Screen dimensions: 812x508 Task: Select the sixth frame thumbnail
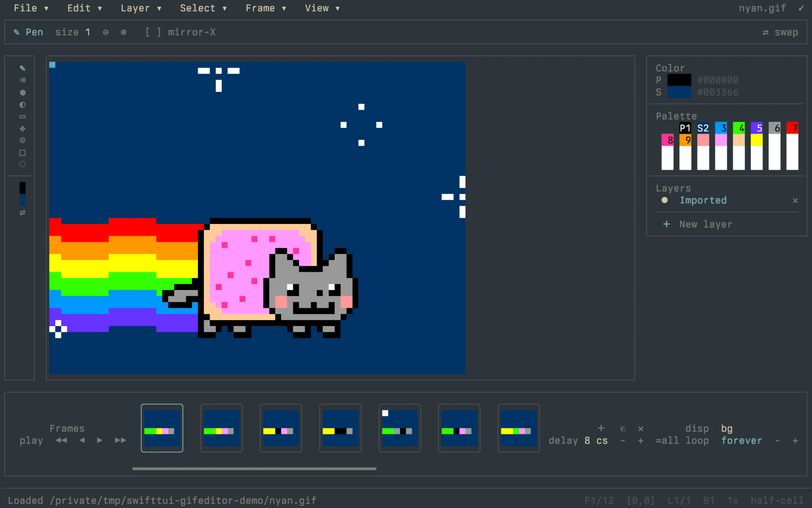click(459, 428)
